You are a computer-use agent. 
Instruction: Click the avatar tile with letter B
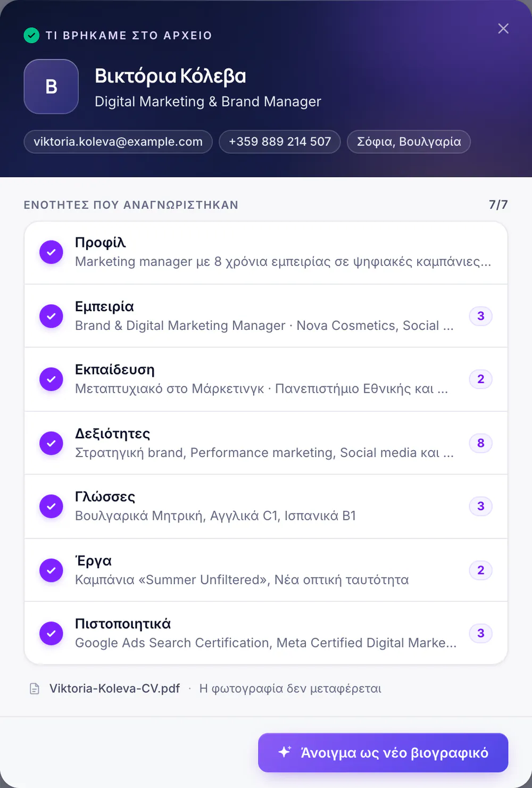(x=51, y=87)
